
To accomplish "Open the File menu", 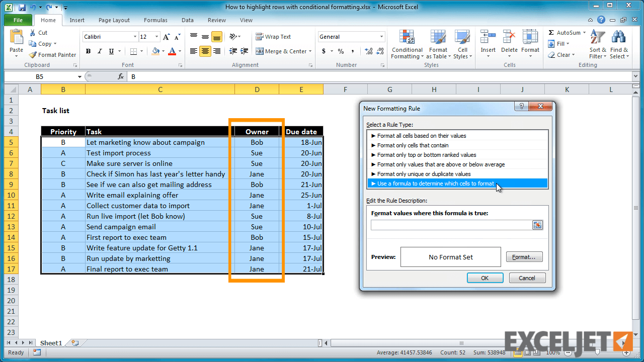I will [18, 20].
